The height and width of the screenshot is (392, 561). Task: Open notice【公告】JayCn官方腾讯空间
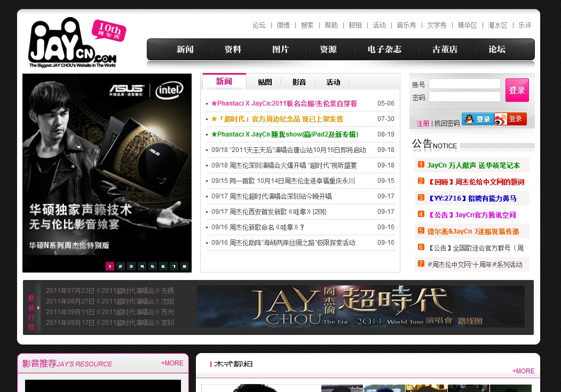click(x=471, y=215)
